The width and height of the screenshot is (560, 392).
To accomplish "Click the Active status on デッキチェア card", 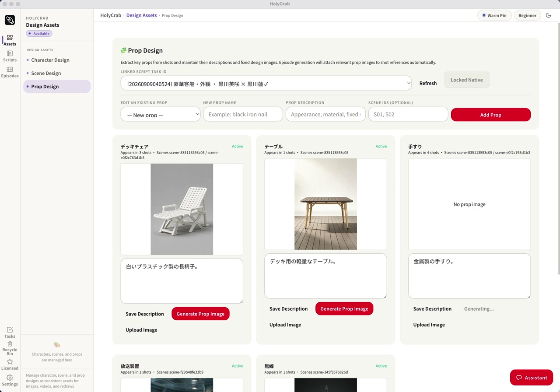I will (x=238, y=147).
